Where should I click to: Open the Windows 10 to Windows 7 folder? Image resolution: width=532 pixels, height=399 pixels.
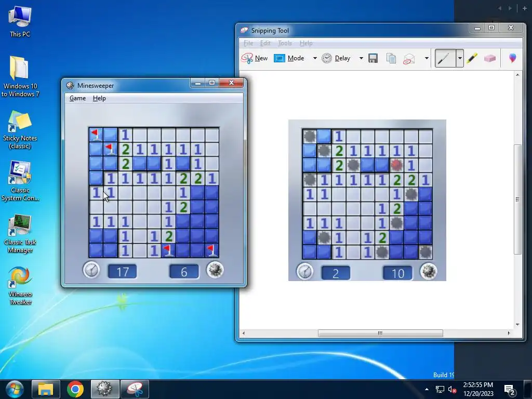20,76
